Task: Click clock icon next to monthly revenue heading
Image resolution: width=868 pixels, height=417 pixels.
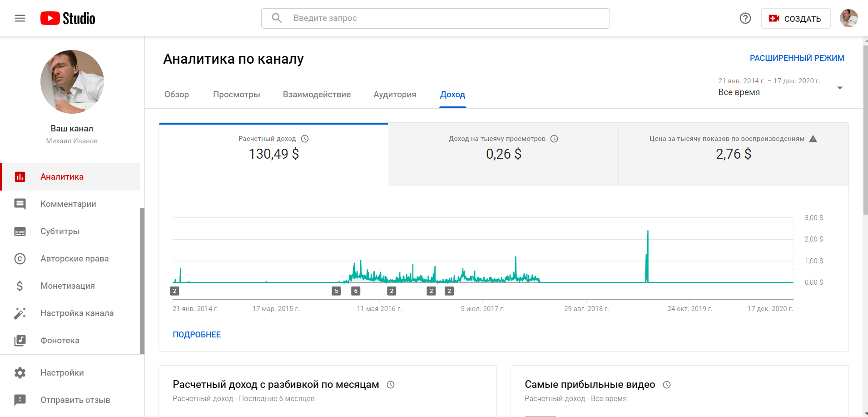Action: coord(391,385)
